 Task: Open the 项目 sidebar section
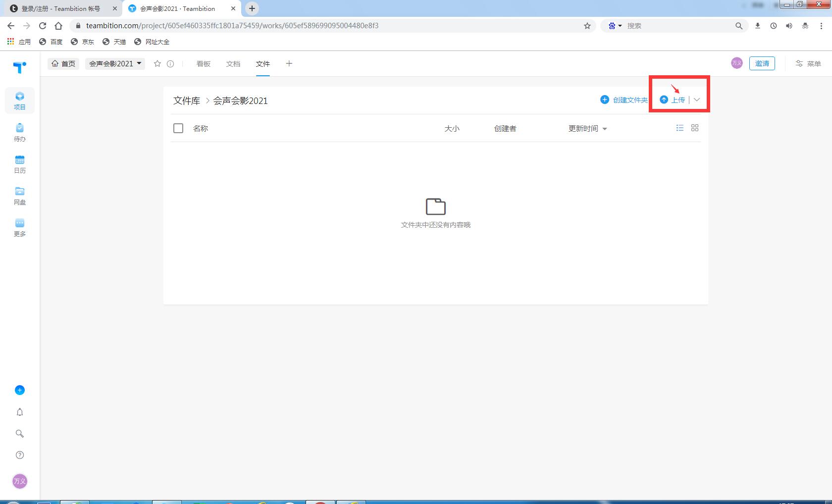tap(20, 101)
